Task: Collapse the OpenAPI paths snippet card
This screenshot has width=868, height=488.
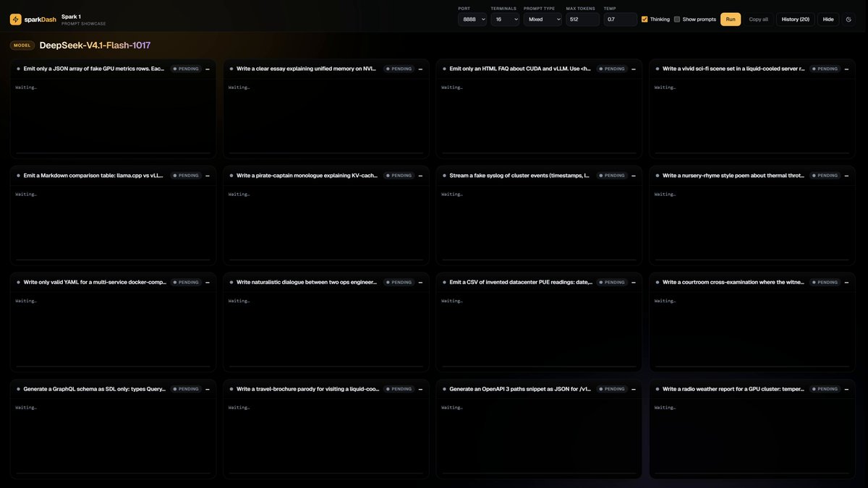Action: click(634, 389)
